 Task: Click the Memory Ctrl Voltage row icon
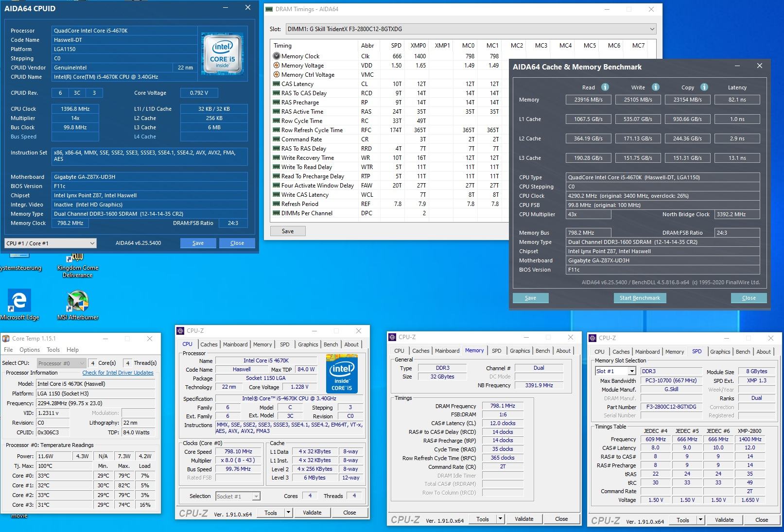(277, 74)
